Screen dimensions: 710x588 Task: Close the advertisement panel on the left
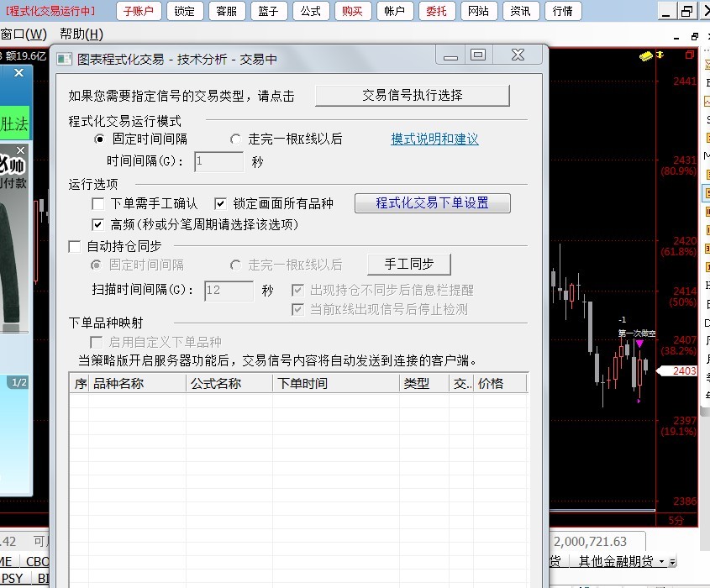(x=18, y=74)
